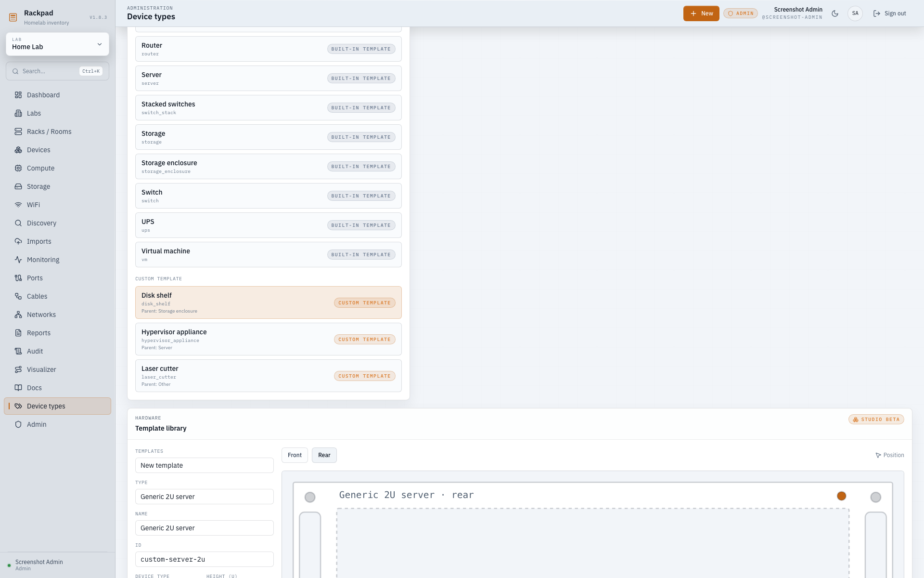Open the Type Generic 2U server dropdown
The height and width of the screenshot is (578, 924).
[x=205, y=497]
